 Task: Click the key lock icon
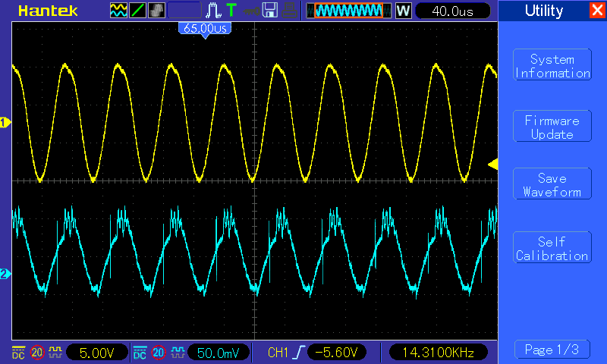click(251, 11)
